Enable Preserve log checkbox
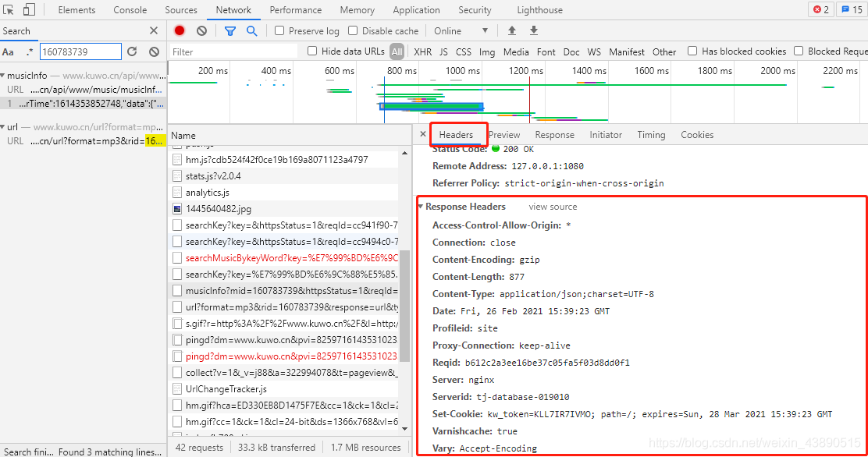Screen dimensions: 868x457 [279, 31]
